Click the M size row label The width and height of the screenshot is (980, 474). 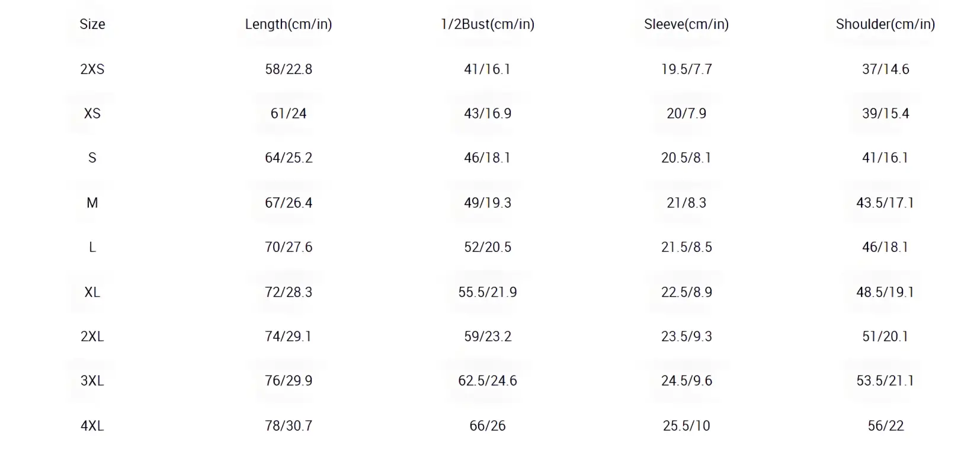coord(92,203)
